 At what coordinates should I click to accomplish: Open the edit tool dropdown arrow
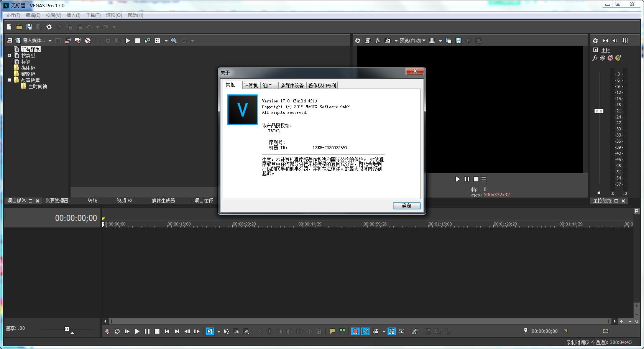219,331
